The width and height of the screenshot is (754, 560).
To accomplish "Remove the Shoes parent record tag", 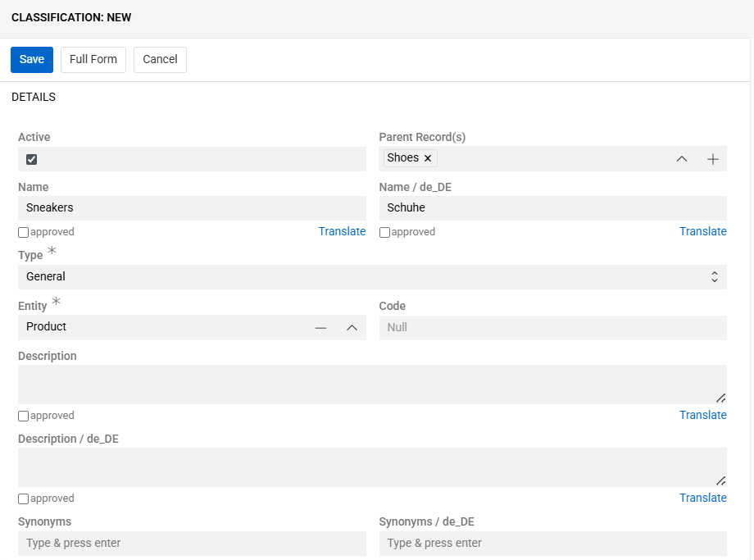I will (x=427, y=157).
